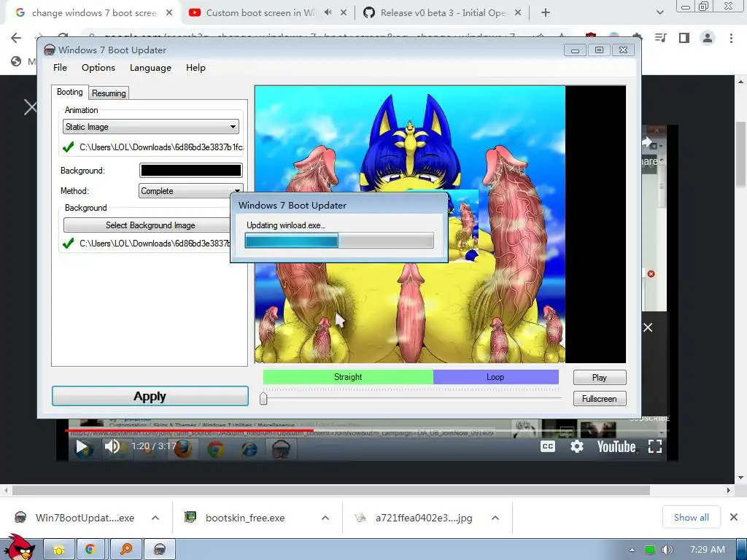Click the Animation image file path text

(x=161, y=147)
